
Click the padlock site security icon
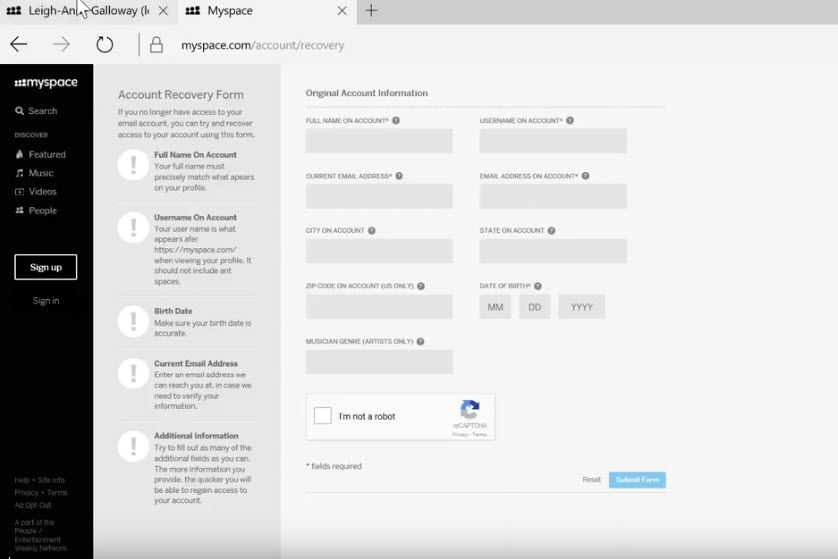(x=156, y=45)
